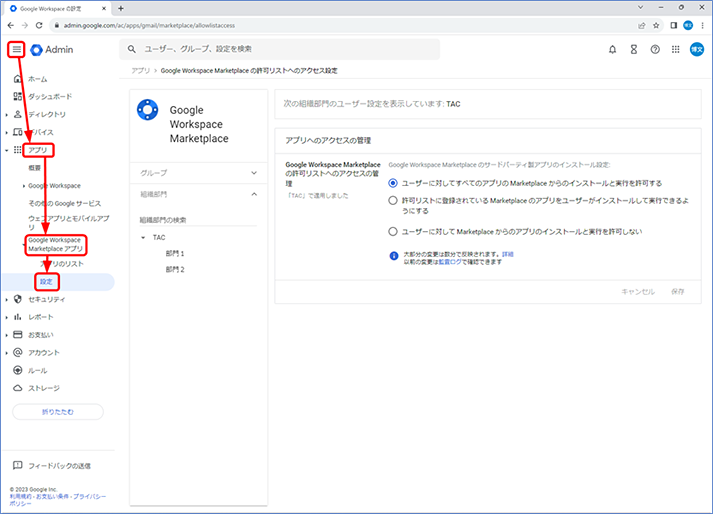
Task: Open the tasks hourglass icon
Action: coord(633,50)
